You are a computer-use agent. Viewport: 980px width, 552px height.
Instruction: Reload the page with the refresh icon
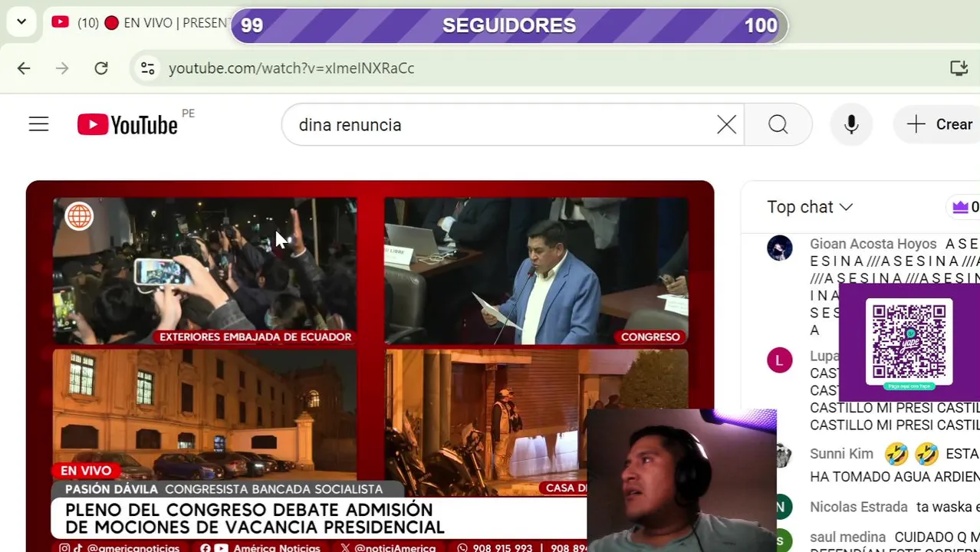101,68
